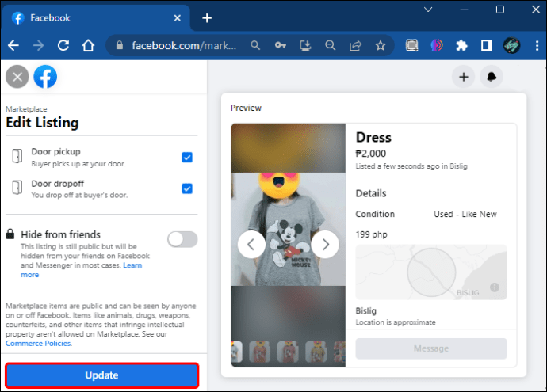
Task: Uncheck the Door dropoff checkbox
Action: coord(187,188)
